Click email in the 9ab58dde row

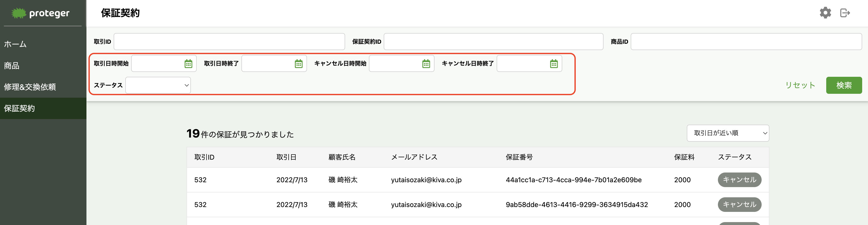coord(426,205)
